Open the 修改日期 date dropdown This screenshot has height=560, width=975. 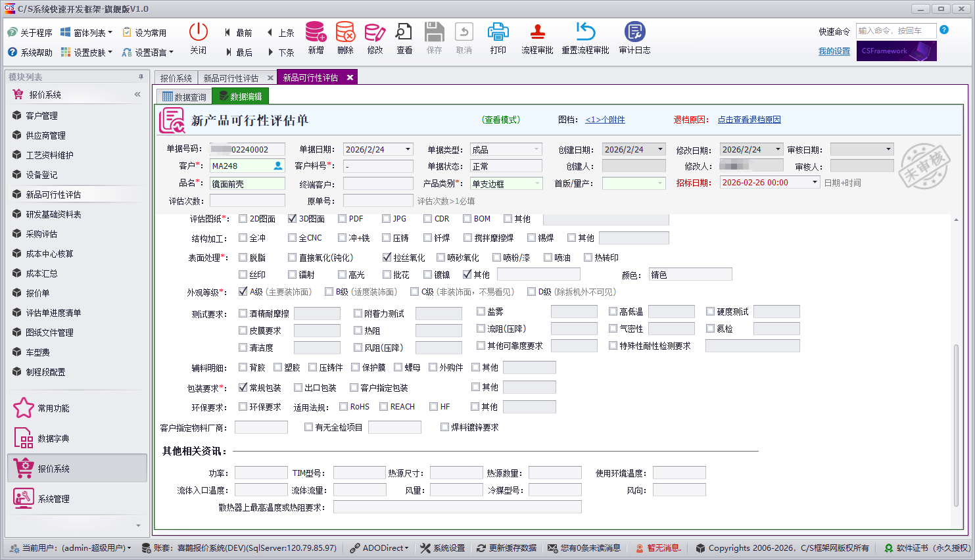pos(778,149)
